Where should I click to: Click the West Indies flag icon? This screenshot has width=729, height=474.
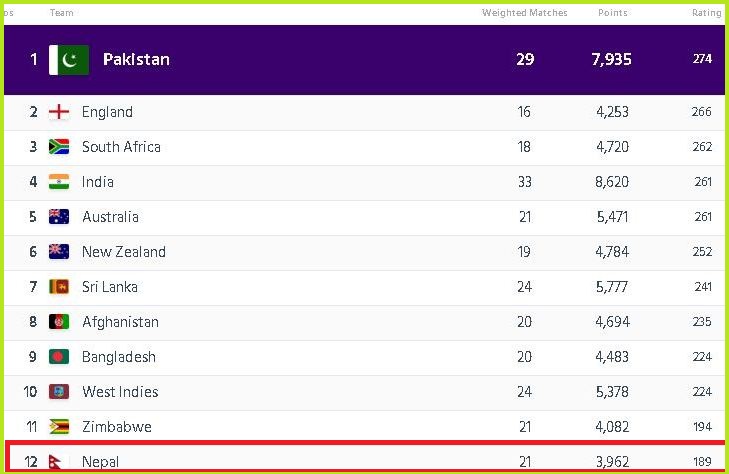coord(59,392)
